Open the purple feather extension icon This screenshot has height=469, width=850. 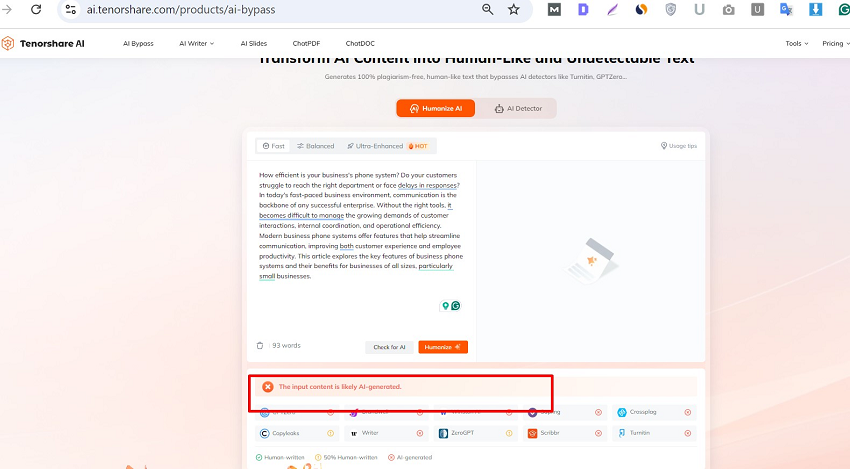(613, 9)
